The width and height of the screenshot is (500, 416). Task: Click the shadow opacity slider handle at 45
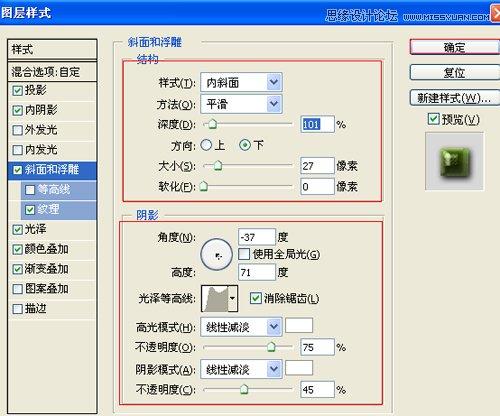(x=244, y=389)
